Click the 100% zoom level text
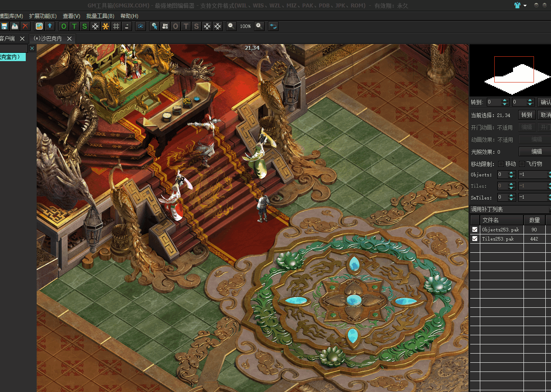This screenshot has width=551, height=392. click(x=245, y=27)
